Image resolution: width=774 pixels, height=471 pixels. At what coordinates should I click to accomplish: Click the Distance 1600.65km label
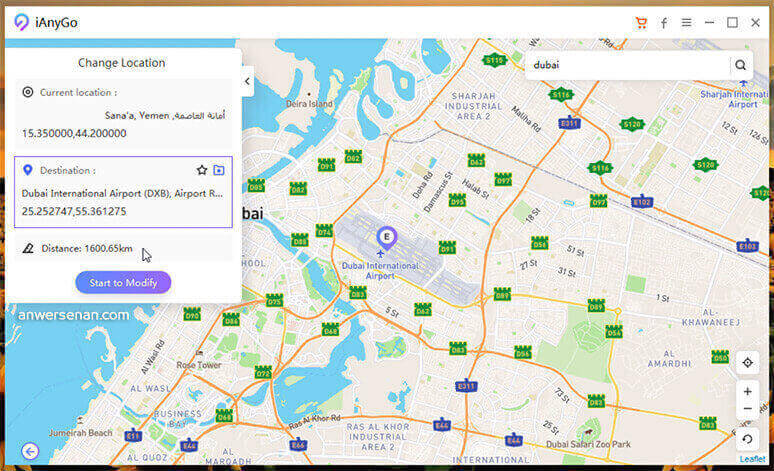click(x=87, y=248)
